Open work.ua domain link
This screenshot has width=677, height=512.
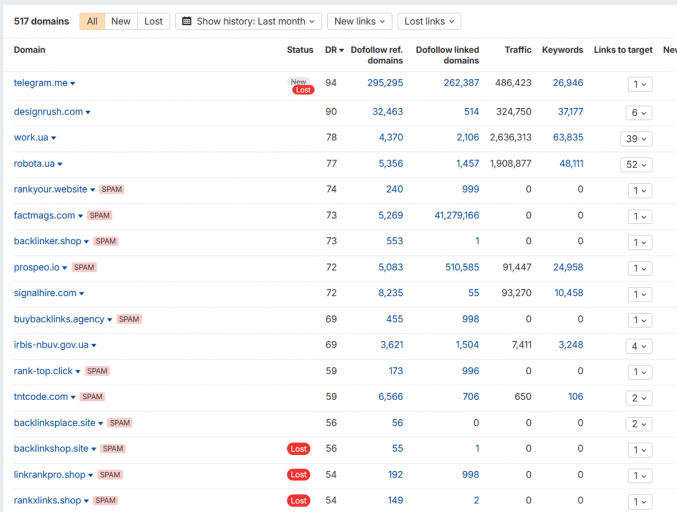31,137
